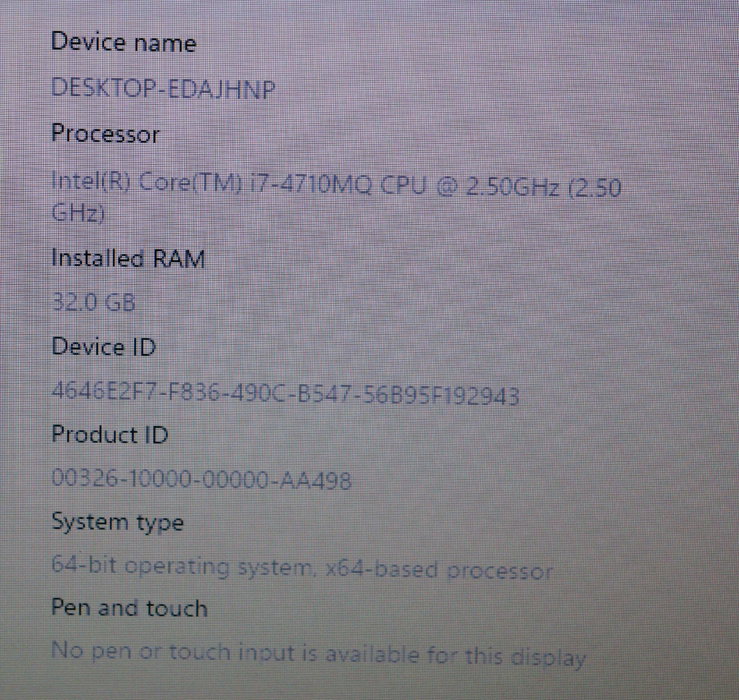
Task: Click the Device ID label
Action: [103, 346]
